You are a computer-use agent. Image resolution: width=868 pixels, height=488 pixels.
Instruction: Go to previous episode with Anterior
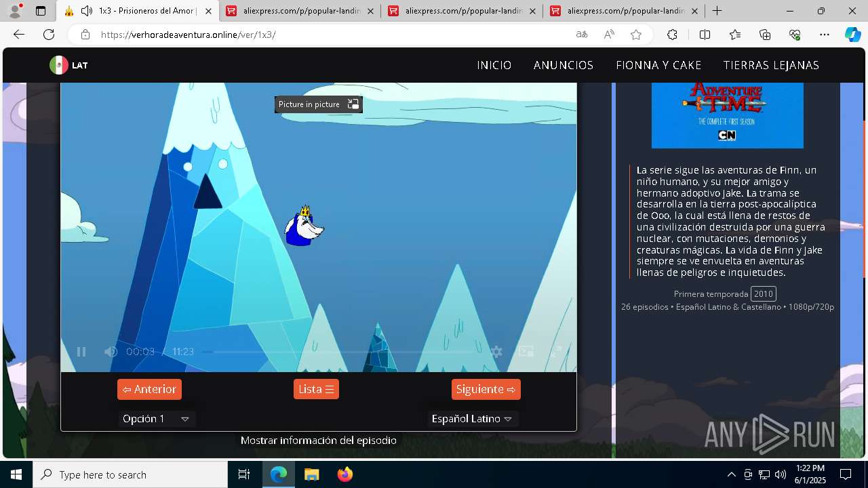pos(149,389)
